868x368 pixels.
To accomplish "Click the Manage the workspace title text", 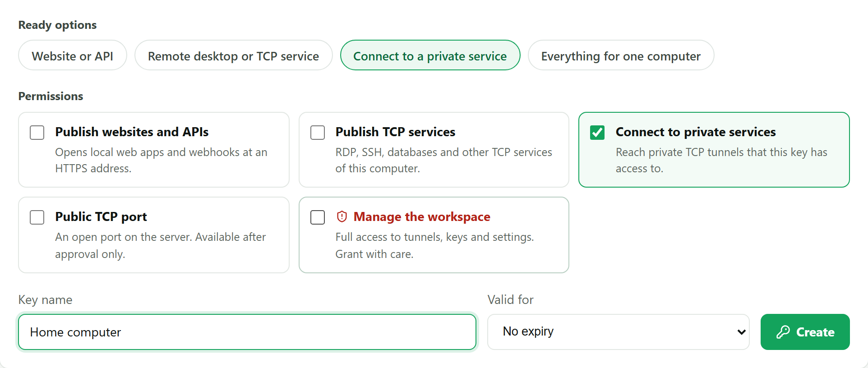I will (422, 217).
